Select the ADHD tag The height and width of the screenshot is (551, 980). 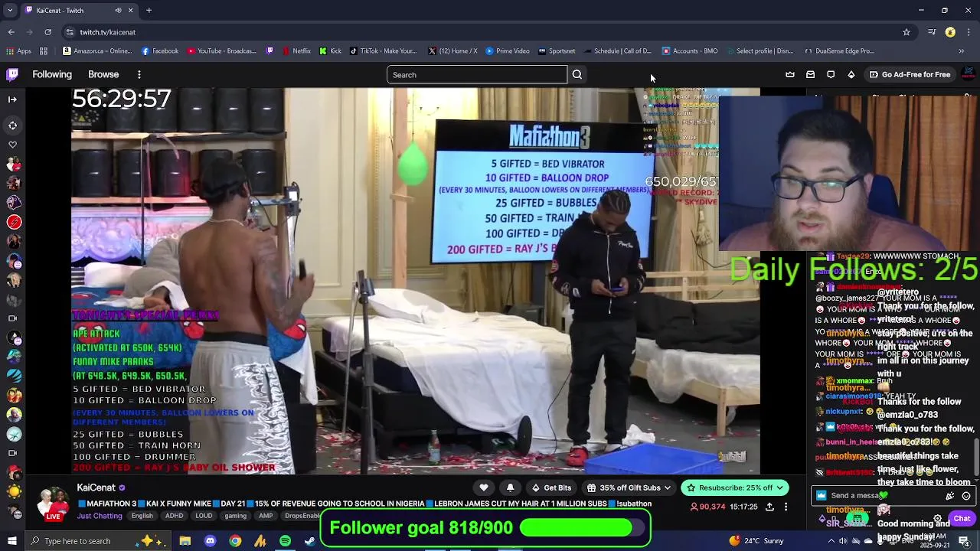174,516
